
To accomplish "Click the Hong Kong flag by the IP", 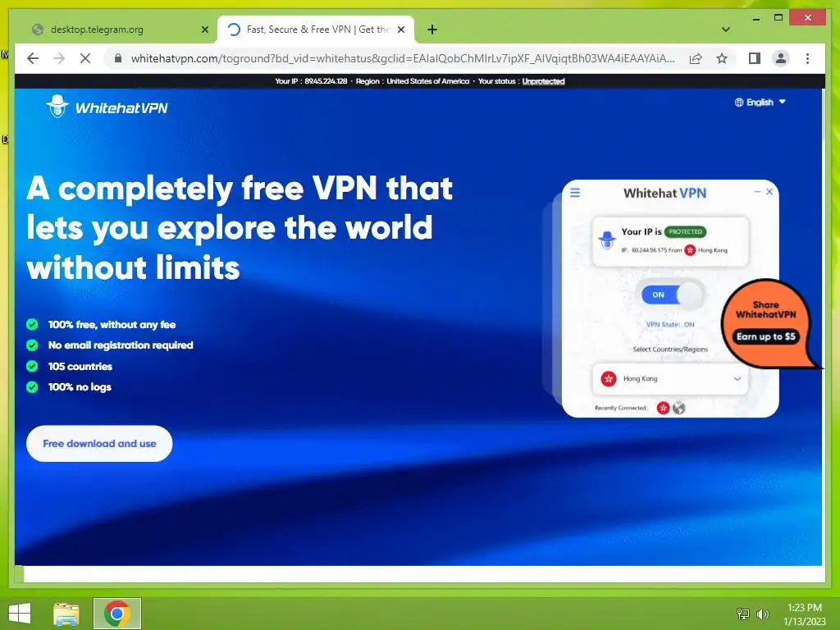I will 690,250.
